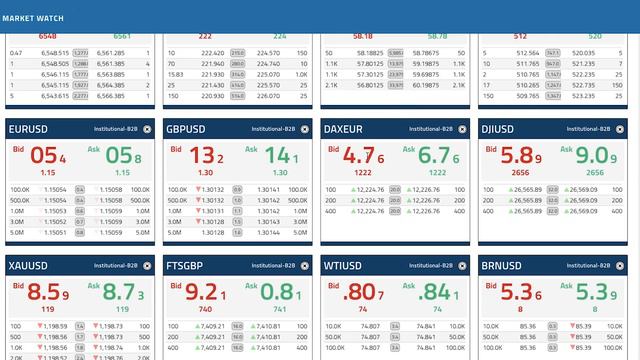Click Institutional-B2B label on EURUSD tile
640x360 pixels.
116,129
